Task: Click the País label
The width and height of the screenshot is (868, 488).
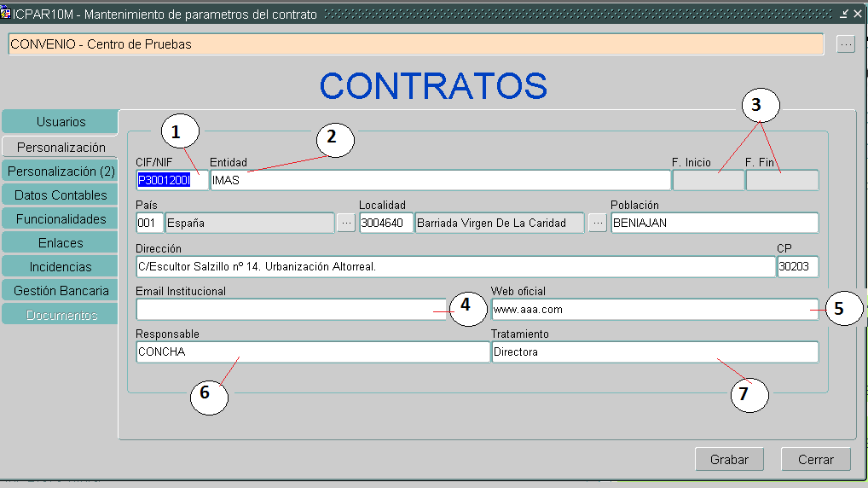Action: click(146, 205)
